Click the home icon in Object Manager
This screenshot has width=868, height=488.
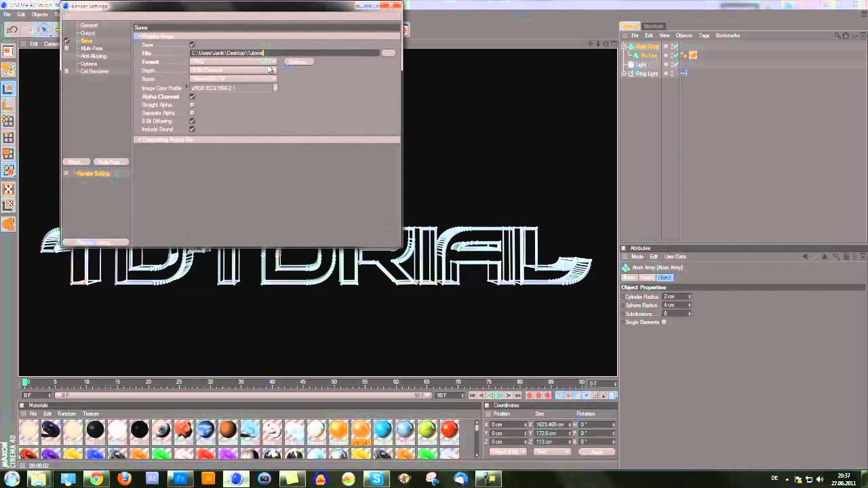point(844,35)
